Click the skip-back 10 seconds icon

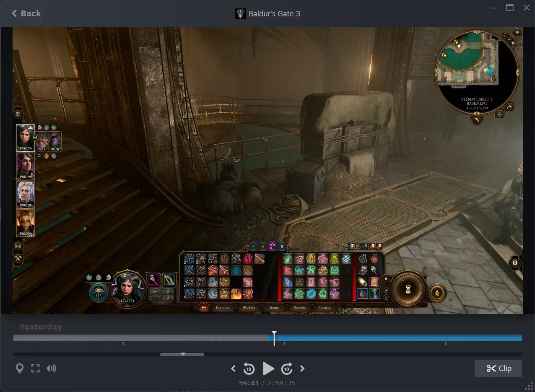click(249, 369)
